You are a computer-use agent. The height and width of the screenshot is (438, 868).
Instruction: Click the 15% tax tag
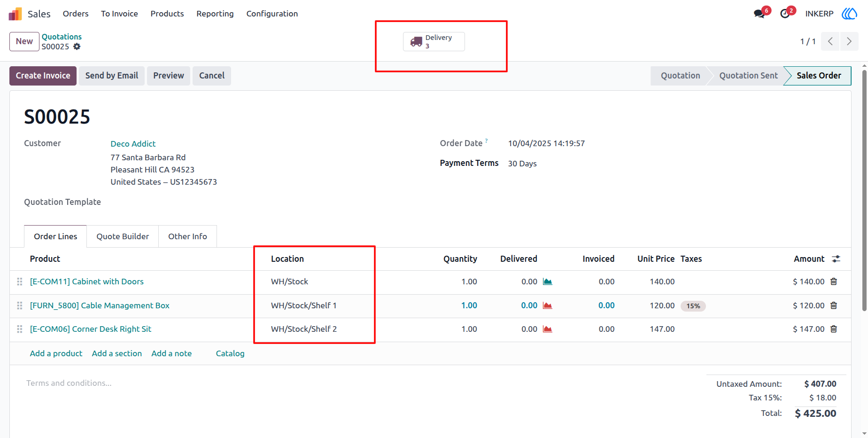click(693, 306)
